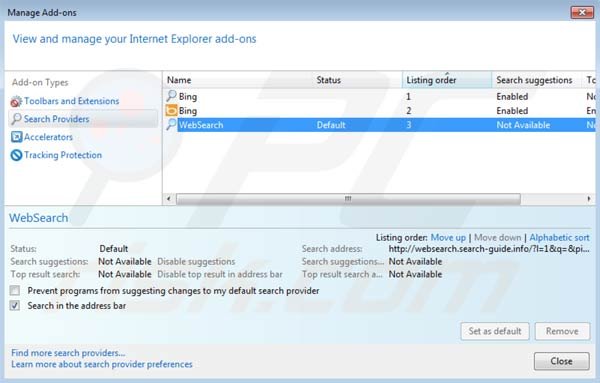Enable Prevent programs from suggesting changes checkbox

[15, 290]
